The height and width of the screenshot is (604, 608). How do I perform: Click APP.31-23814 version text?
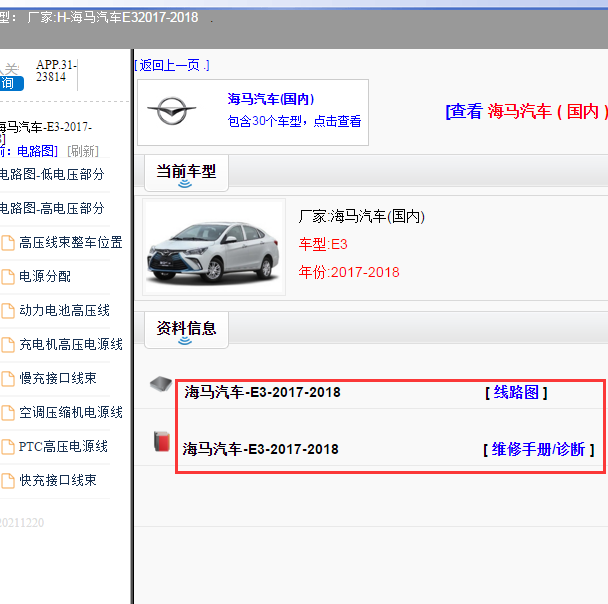56,71
